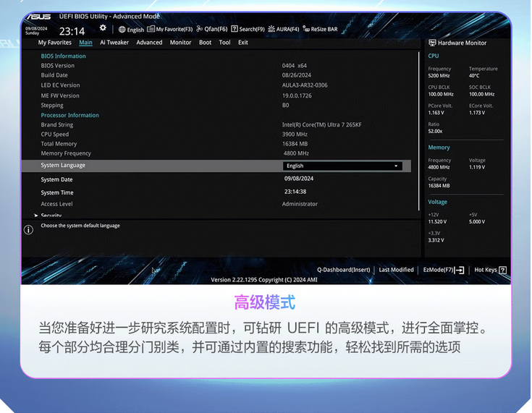Click the System Language dropdown arrow

click(x=396, y=166)
